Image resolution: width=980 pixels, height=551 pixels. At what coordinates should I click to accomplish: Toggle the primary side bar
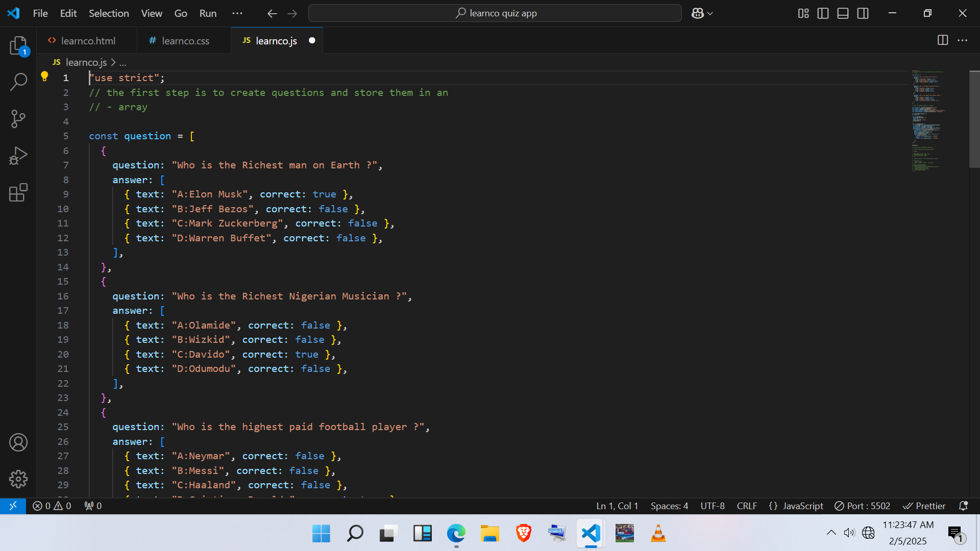pyautogui.click(x=823, y=13)
